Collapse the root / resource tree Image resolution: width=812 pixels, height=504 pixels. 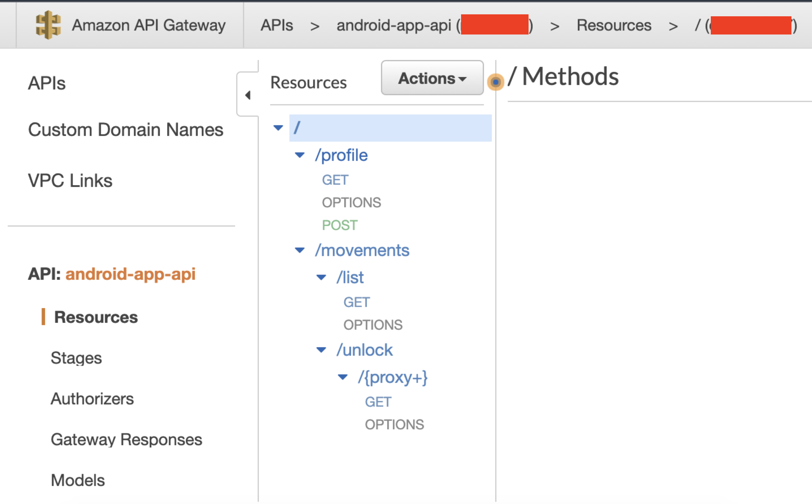coord(278,128)
